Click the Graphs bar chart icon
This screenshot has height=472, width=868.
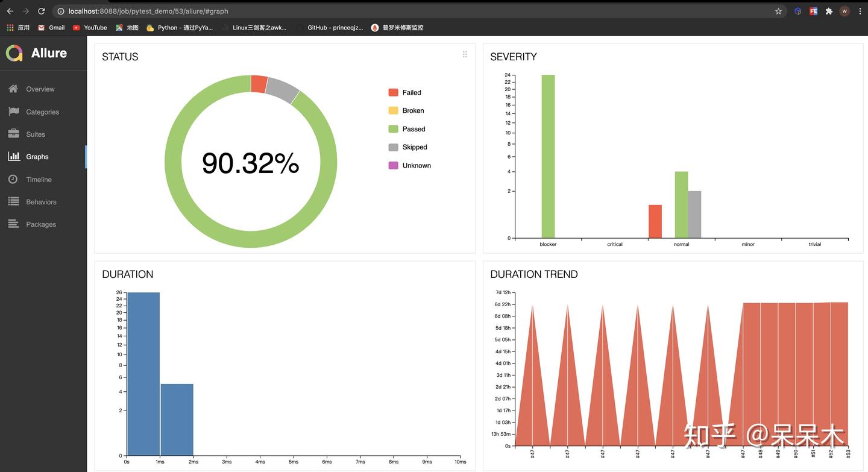13,156
